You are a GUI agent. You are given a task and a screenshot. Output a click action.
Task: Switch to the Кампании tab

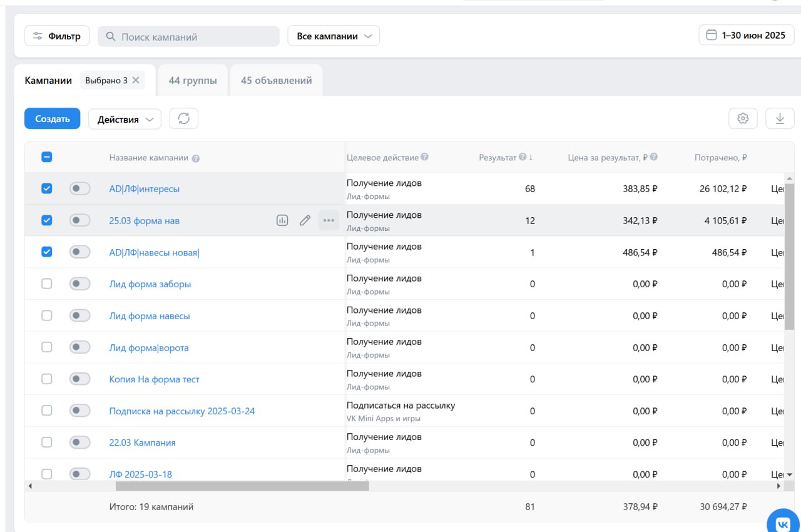[x=48, y=80]
